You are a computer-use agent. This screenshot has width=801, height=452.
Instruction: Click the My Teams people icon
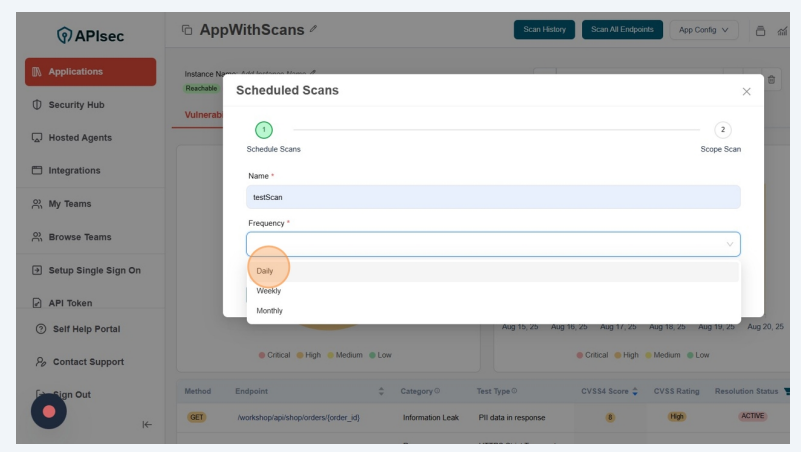click(x=37, y=204)
